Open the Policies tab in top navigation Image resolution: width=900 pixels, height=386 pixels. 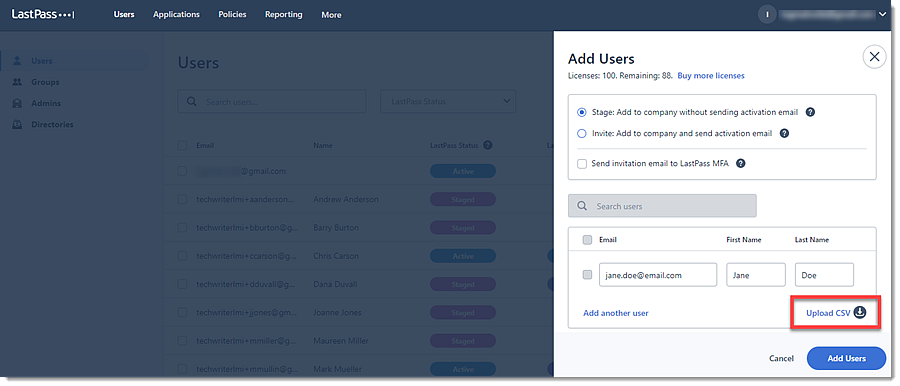click(x=232, y=14)
